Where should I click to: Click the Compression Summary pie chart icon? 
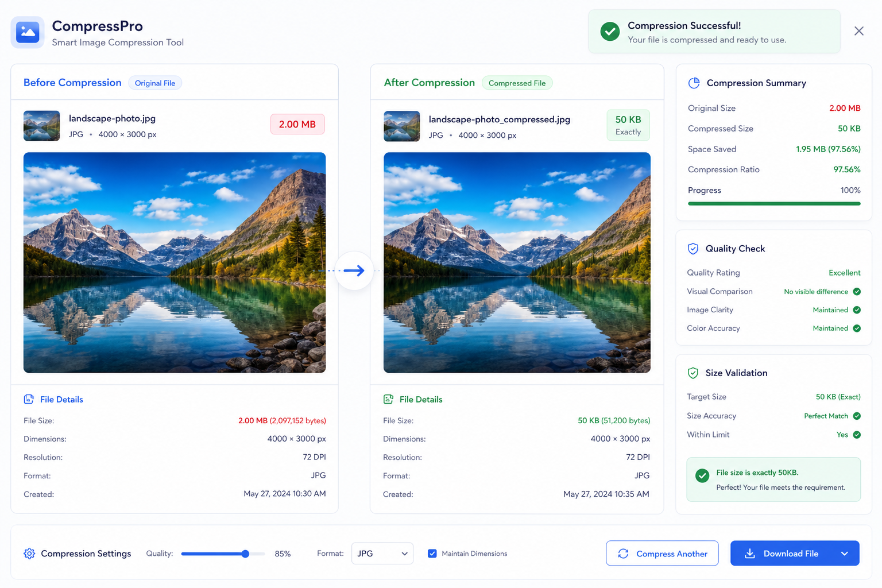click(694, 83)
